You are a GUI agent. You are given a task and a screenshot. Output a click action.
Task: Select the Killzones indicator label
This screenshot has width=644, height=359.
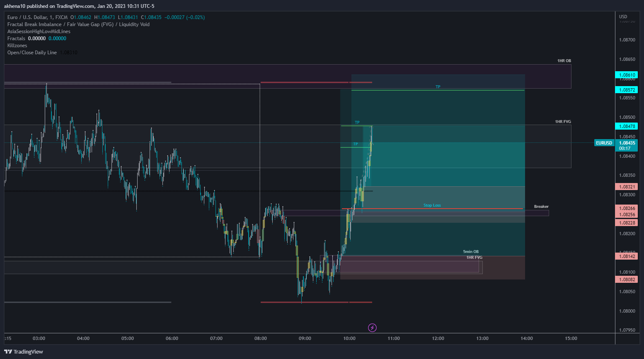coord(17,46)
